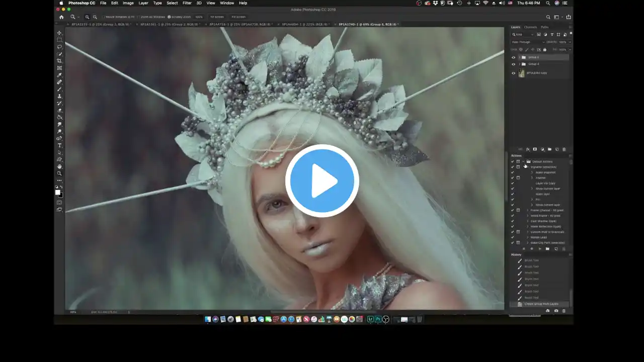Switch to the Channels tab
The image size is (644, 362).
coord(530,27)
